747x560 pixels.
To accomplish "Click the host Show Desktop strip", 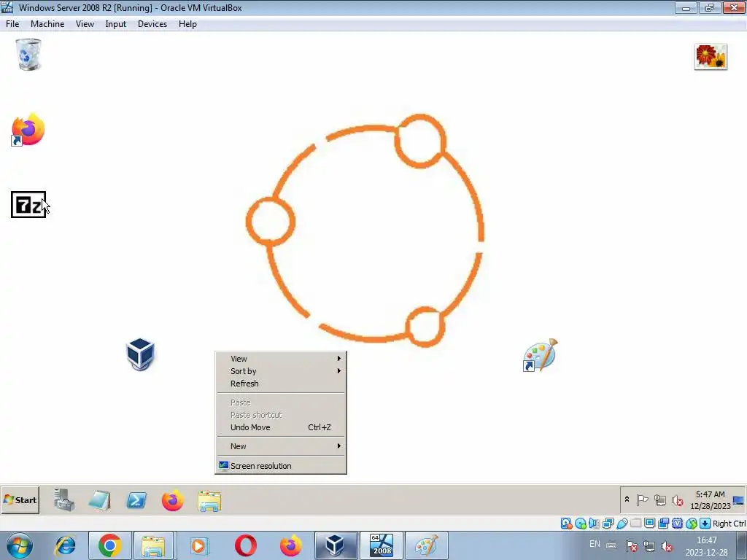I will click(742, 545).
